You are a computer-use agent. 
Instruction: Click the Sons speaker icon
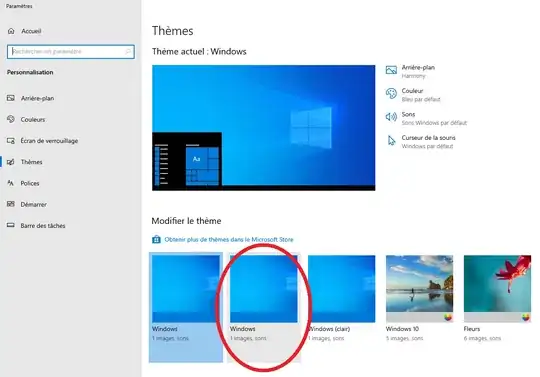click(391, 117)
